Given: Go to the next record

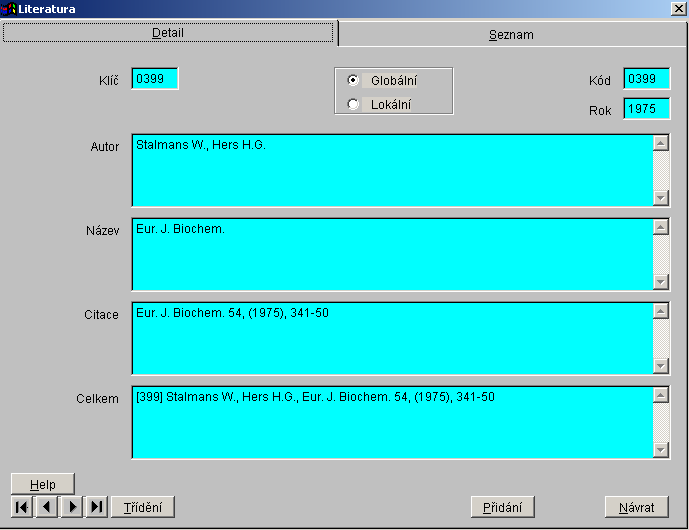Looking at the screenshot, I should pos(72,507).
